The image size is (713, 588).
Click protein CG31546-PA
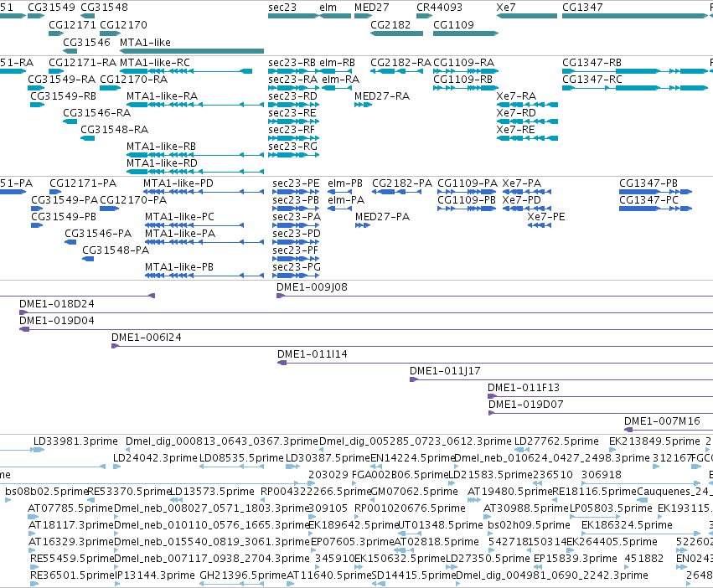coord(70,242)
